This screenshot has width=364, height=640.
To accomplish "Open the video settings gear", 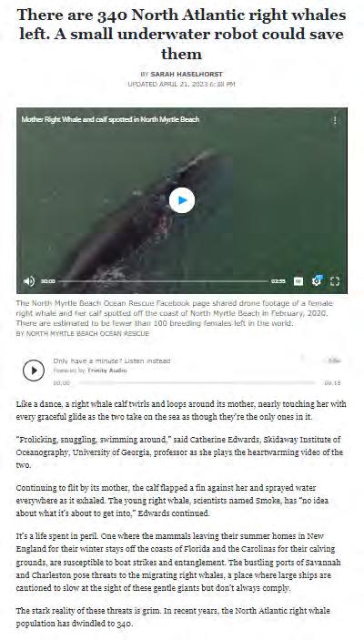I will [x=317, y=280].
